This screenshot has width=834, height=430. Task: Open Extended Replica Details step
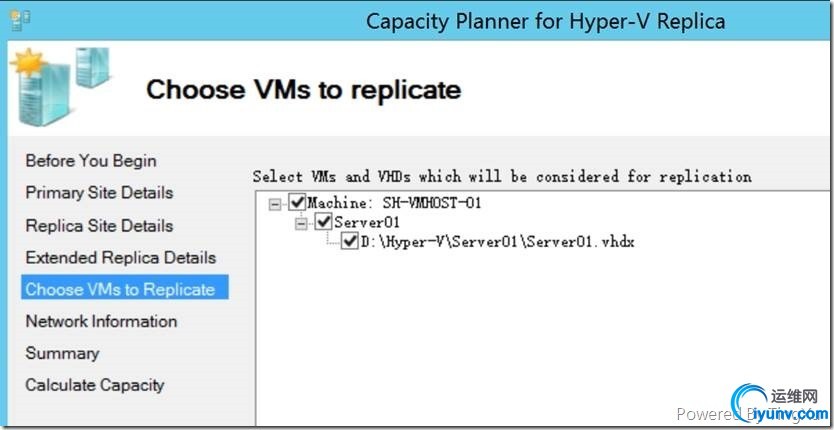point(120,257)
